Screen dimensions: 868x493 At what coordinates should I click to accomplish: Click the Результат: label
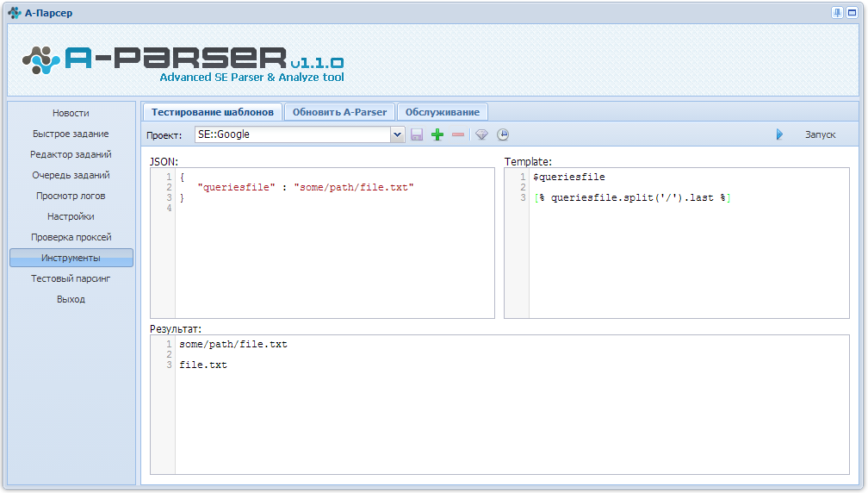click(176, 328)
